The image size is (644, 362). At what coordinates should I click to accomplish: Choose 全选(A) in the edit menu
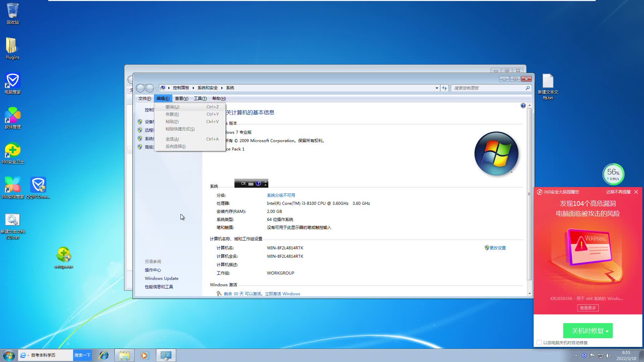190,139
